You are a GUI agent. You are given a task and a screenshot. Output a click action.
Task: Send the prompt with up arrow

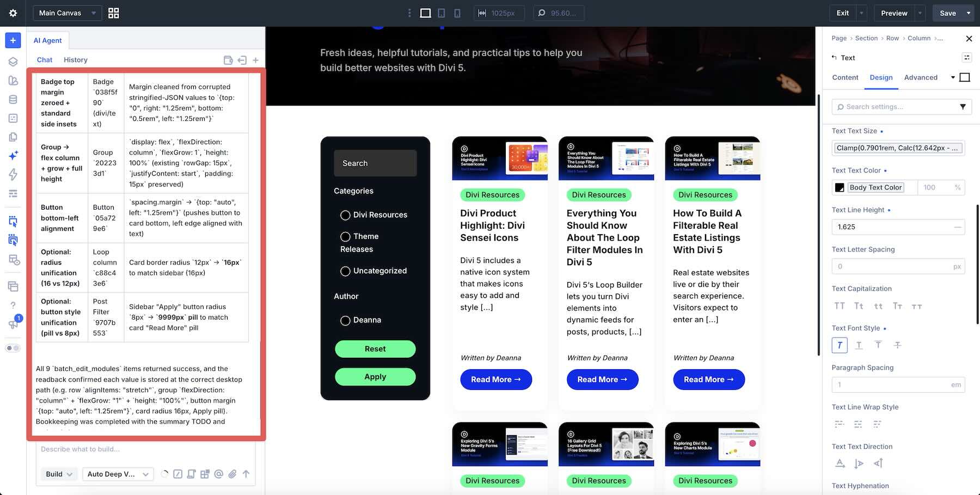tap(246, 474)
